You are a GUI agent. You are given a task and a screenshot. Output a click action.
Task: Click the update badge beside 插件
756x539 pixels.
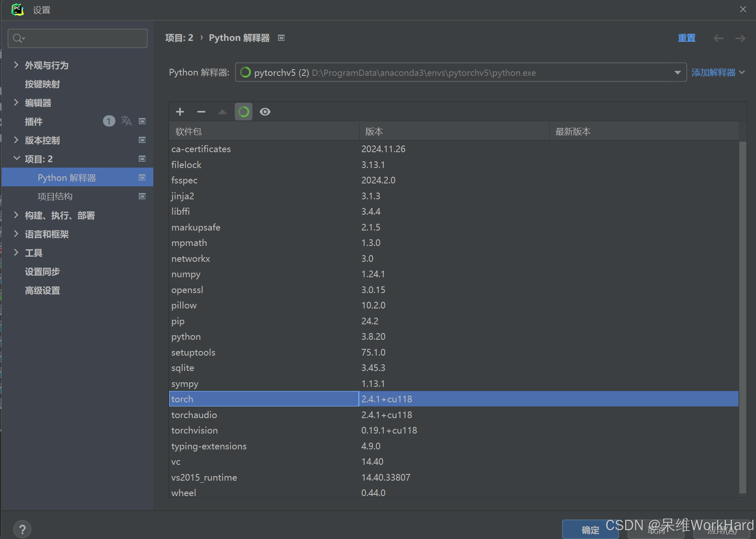tap(109, 121)
